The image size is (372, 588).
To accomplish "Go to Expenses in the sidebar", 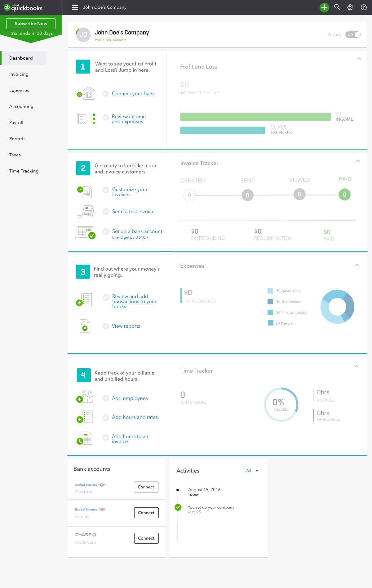I will pyautogui.click(x=19, y=90).
